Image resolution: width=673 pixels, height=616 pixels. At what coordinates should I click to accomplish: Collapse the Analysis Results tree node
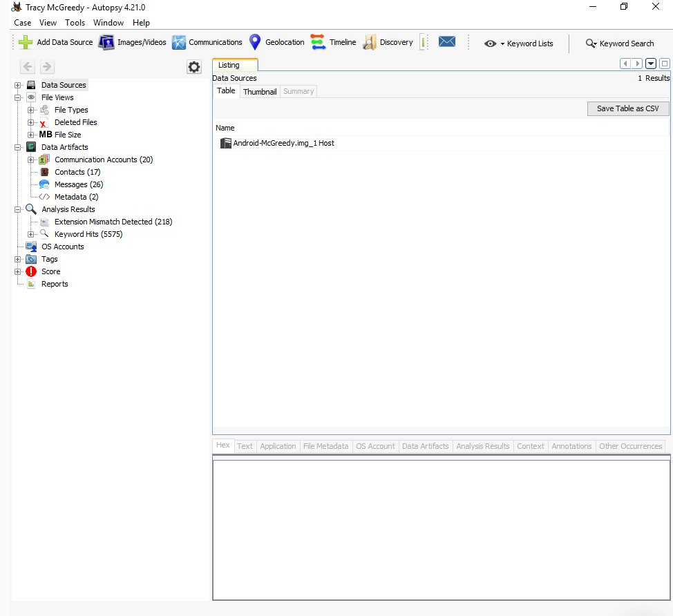click(17, 210)
